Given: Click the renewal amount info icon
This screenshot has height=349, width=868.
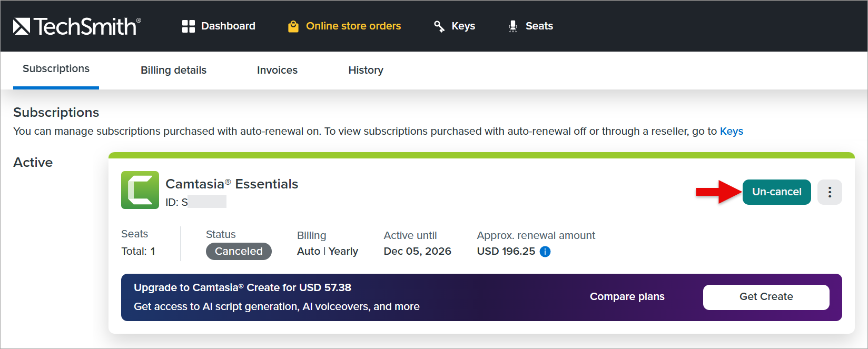Looking at the screenshot, I should click(x=546, y=252).
